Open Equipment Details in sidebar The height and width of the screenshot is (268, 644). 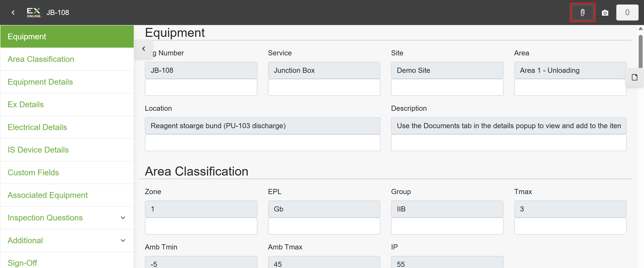[x=67, y=82]
